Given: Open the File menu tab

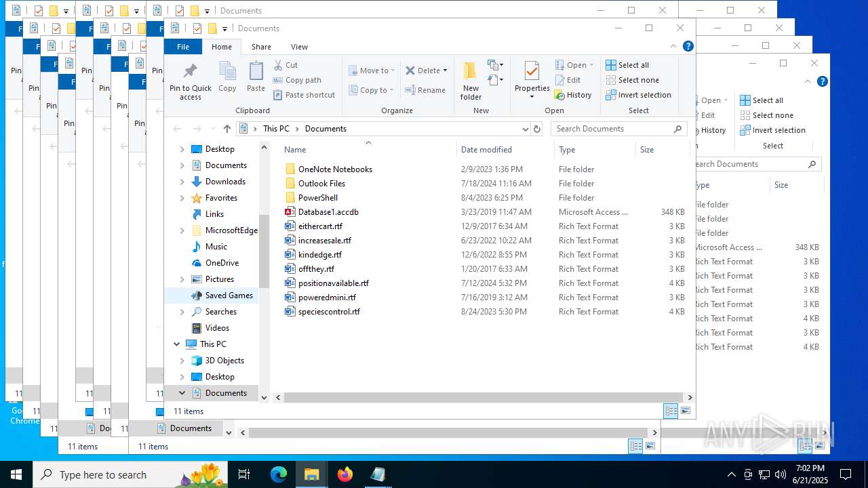Looking at the screenshot, I should (x=183, y=47).
